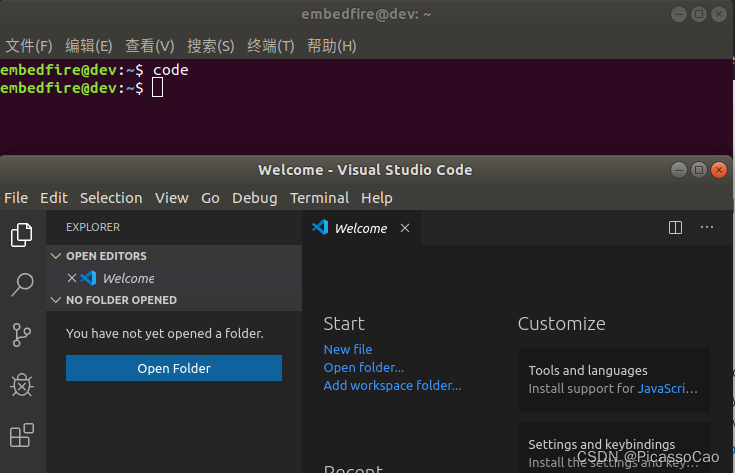Click "You have not yet opened a folder." text

pyautogui.click(x=165, y=333)
